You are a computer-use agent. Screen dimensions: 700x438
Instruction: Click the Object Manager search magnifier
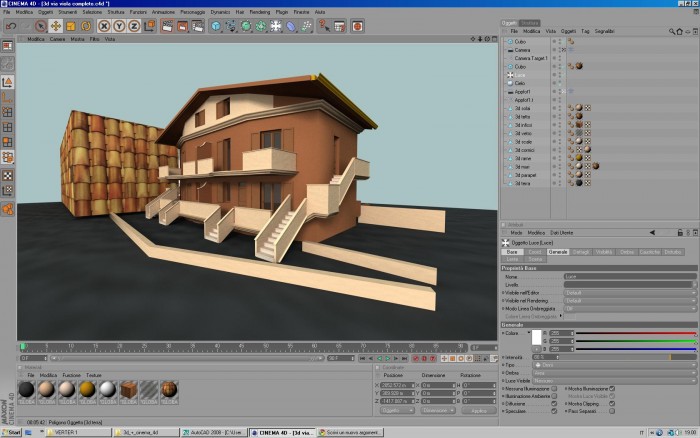pos(672,32)
